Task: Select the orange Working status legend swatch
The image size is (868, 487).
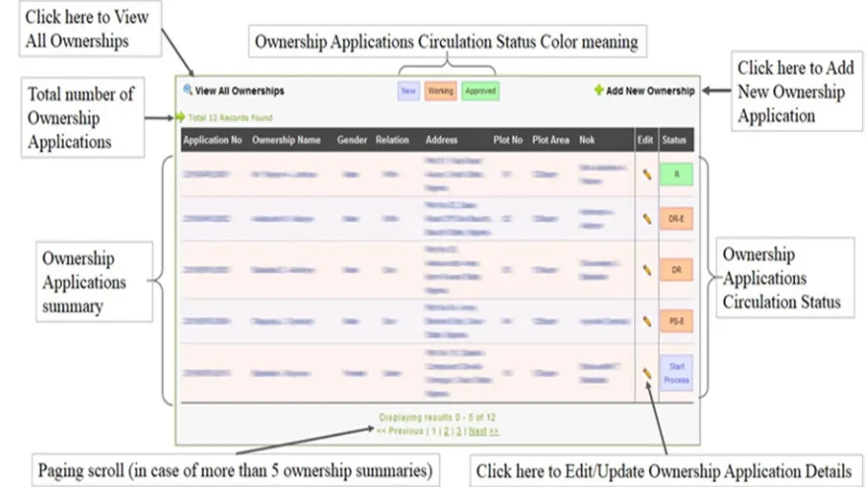Action: click(x=441, y=91)
